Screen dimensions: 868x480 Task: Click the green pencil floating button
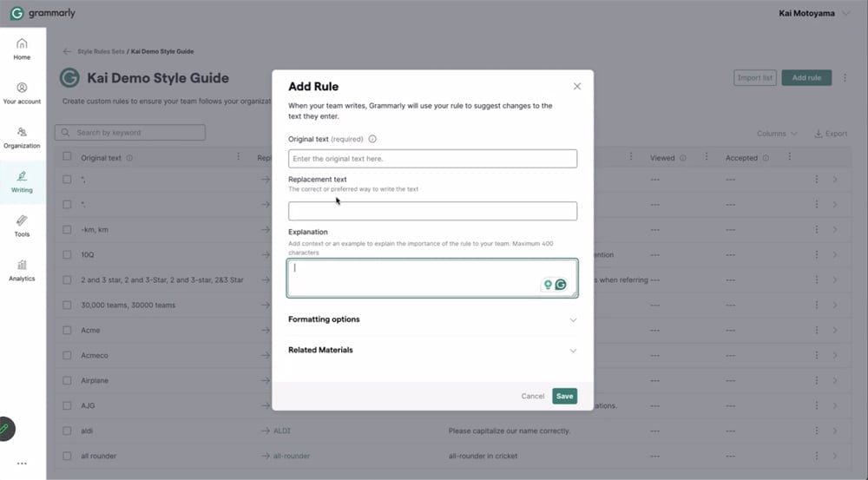point(5,429)
